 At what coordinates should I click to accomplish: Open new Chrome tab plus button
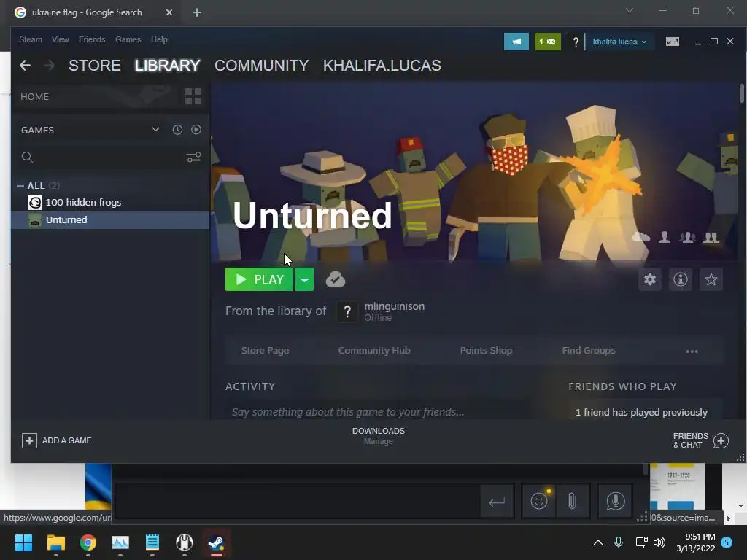tap(197, 12)
